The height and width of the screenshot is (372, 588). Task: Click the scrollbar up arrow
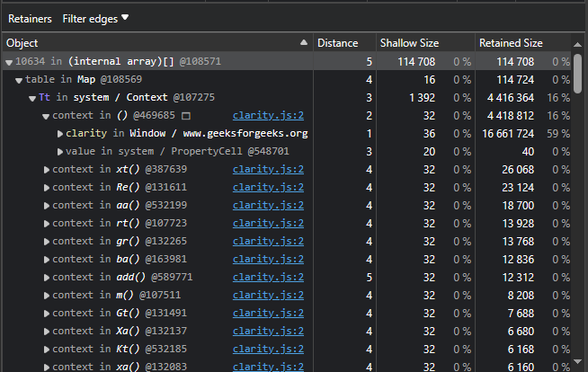[x=577, y=45]
